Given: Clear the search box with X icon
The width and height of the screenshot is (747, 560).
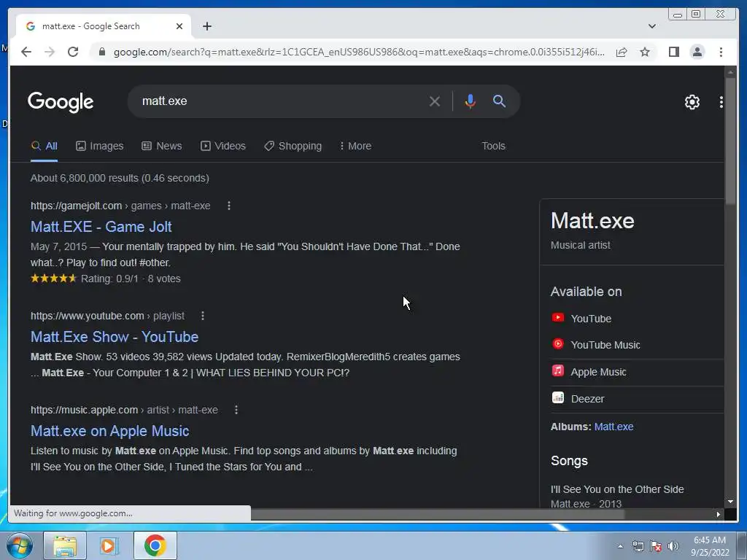Looking at the screenshot, I should pos(435,101).
